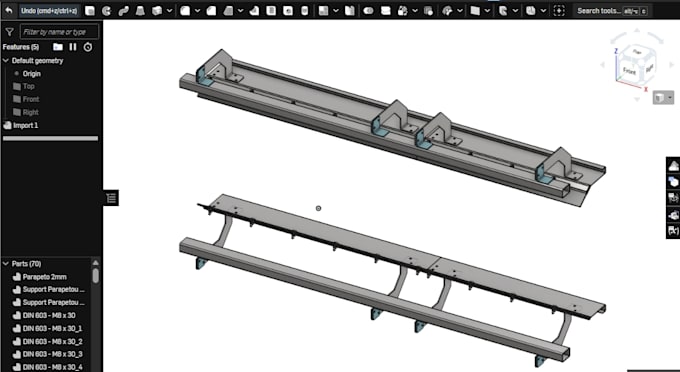Open the view cube display options dropdown
680x372 pixels.
(664, 98)
